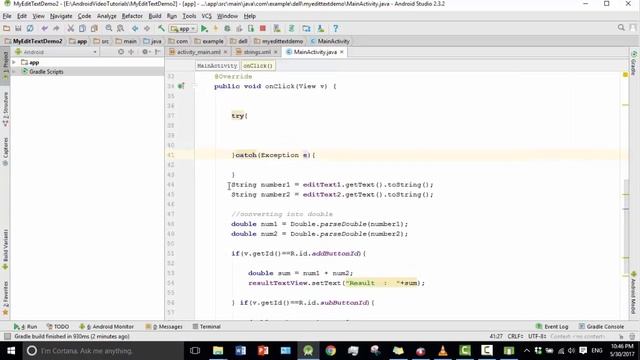Toggle the Favorites side tab
The width and height of the screenshot is (640, 360).
point(5,298)
